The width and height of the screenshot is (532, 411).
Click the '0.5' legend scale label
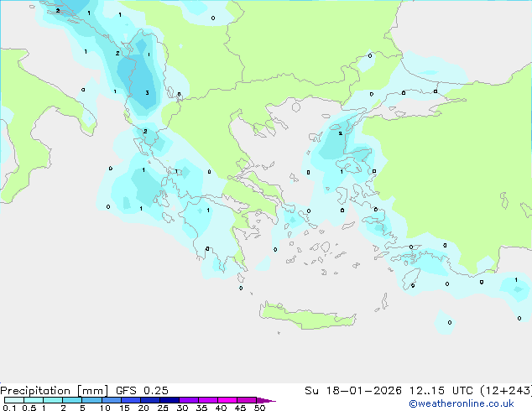point(29,408)
